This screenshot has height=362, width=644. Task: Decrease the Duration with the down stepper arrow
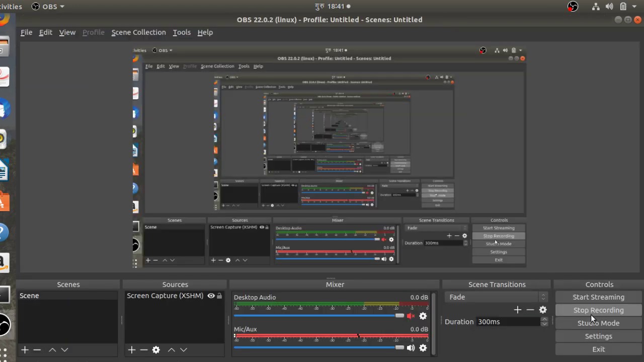544,324
